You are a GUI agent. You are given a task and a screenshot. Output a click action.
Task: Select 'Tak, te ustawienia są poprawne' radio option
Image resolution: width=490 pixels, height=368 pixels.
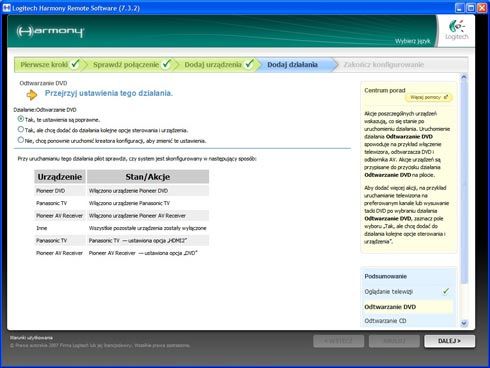21,119
